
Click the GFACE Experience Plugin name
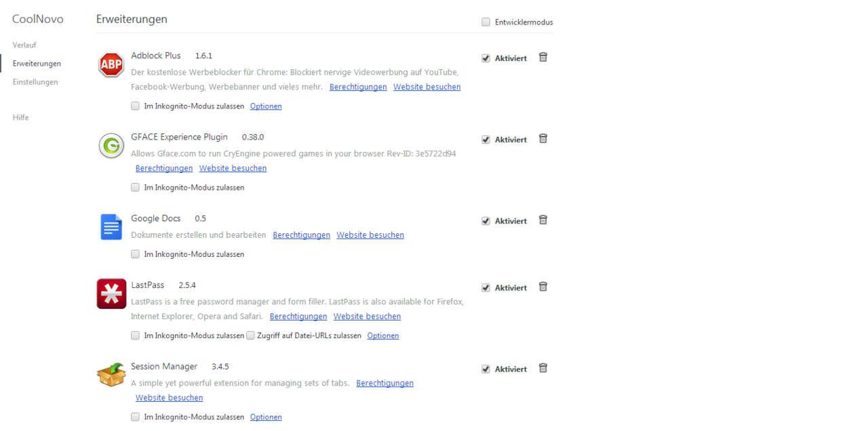[x=180, y=137]
